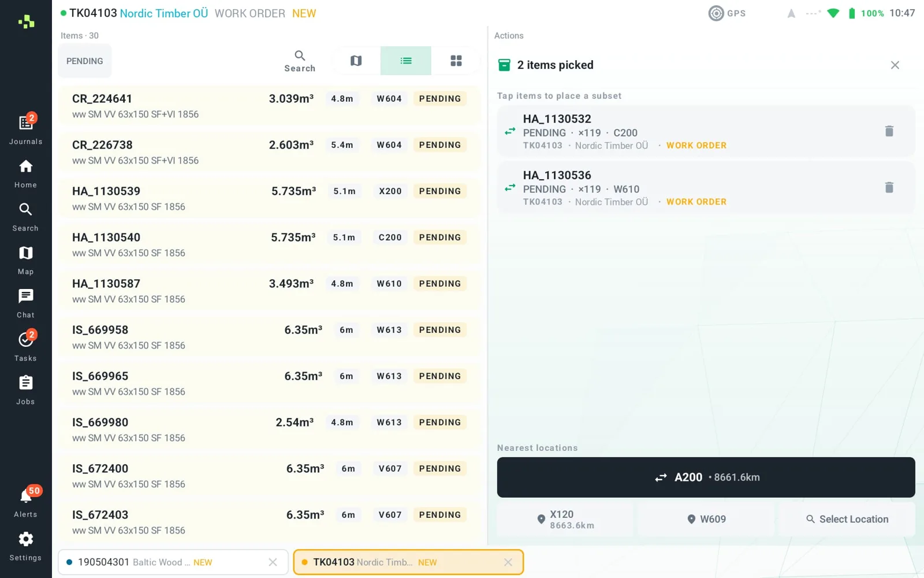Switch to grid view toggle
Viewport: 924px width, 578px height.
[x=456, y=61]
